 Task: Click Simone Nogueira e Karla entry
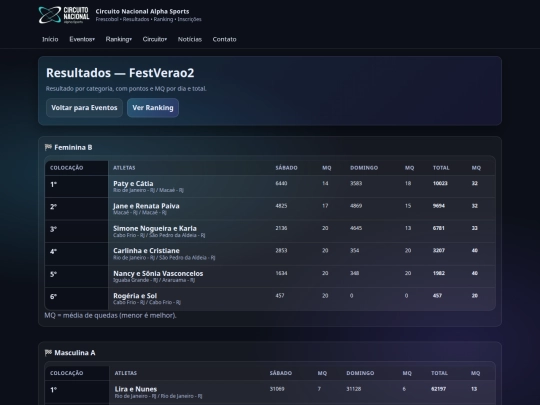pyautogui.click(x=155, y=228)
